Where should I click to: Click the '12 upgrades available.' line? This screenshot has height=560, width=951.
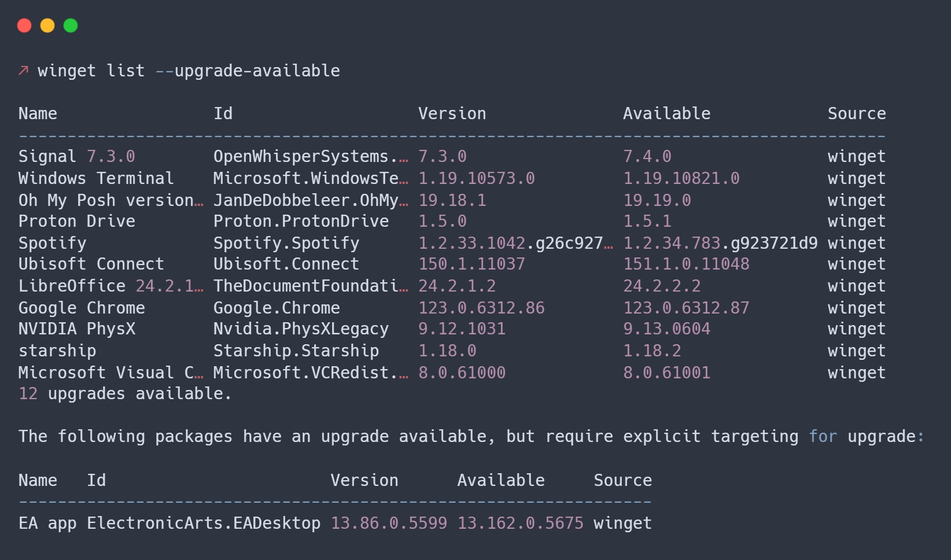[x=125, y=393]
